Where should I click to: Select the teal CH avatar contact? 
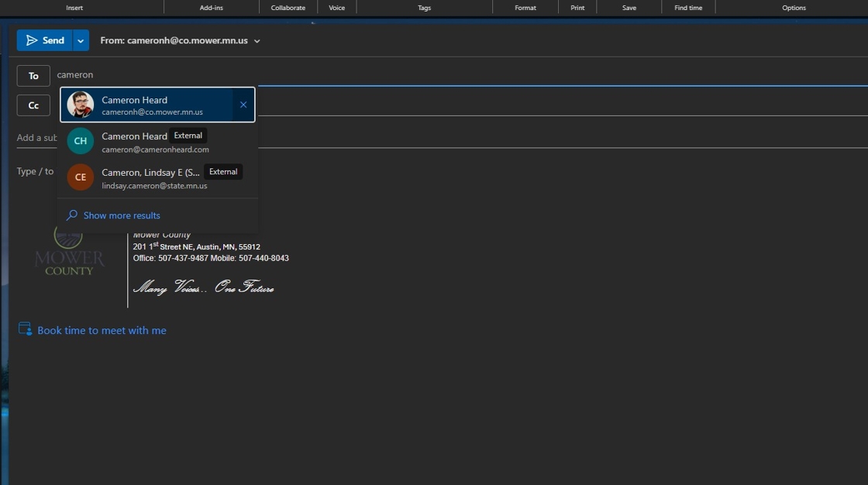[81, 141]
